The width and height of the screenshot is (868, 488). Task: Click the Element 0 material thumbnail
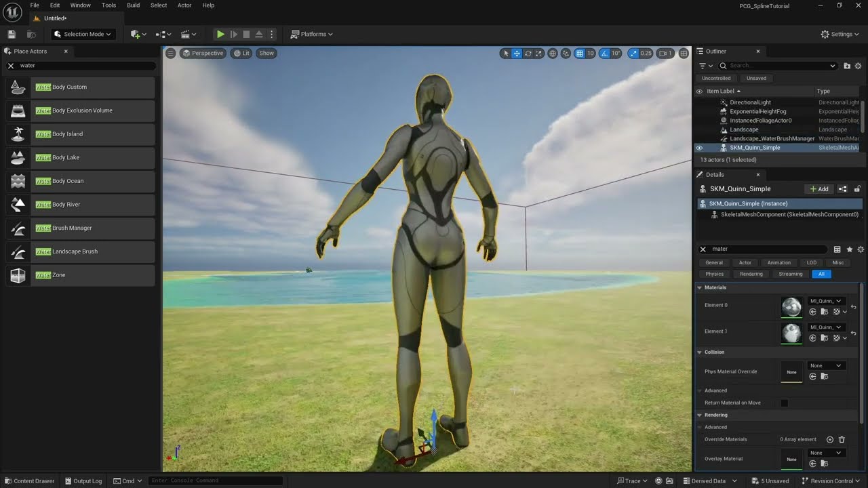point(791,307)
